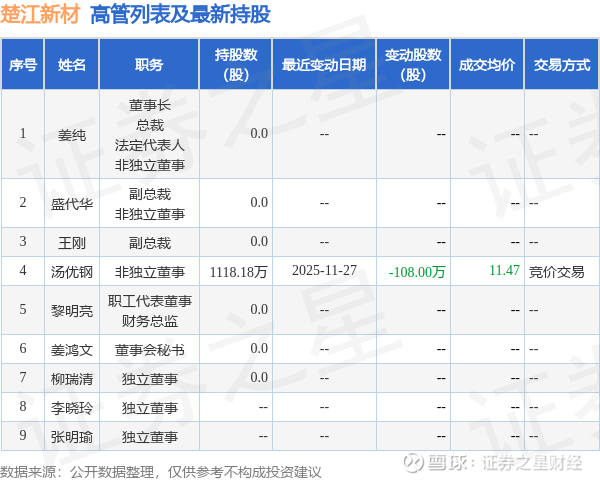Select the 姓名 column header
The height and width of the screenshot is (481, 600).
point(72,65)
